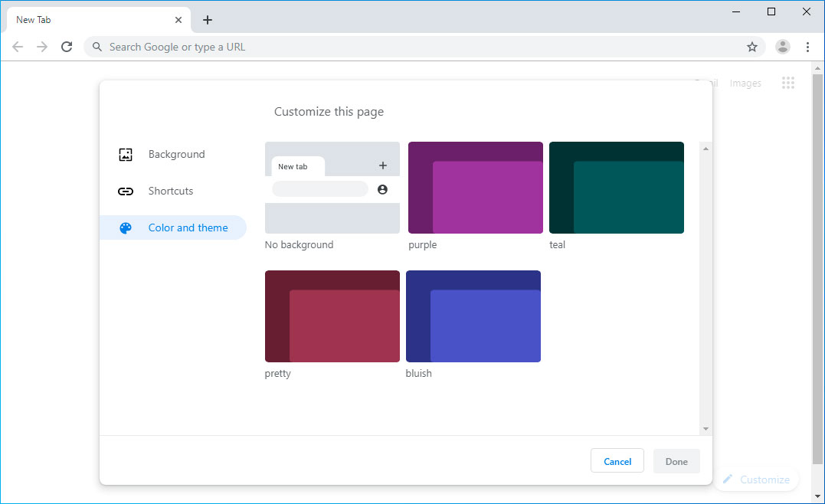Click the Shortcuts link icon

pos(126,191)
